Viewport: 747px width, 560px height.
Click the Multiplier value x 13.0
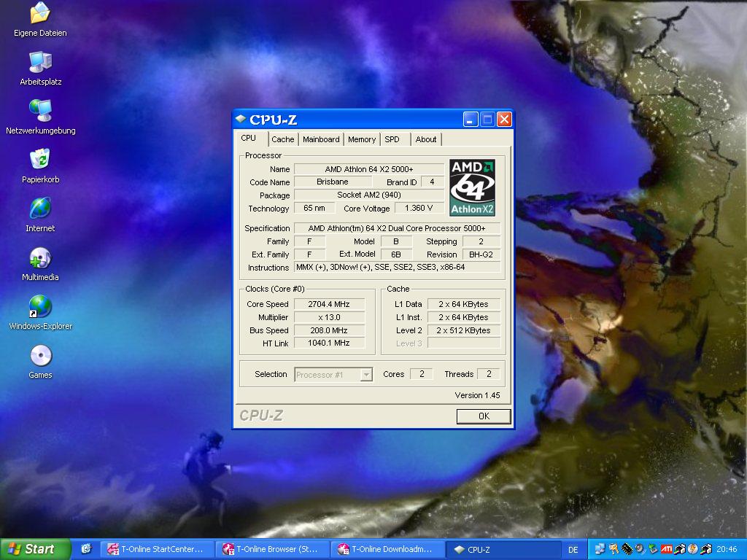tap(329, 317)
